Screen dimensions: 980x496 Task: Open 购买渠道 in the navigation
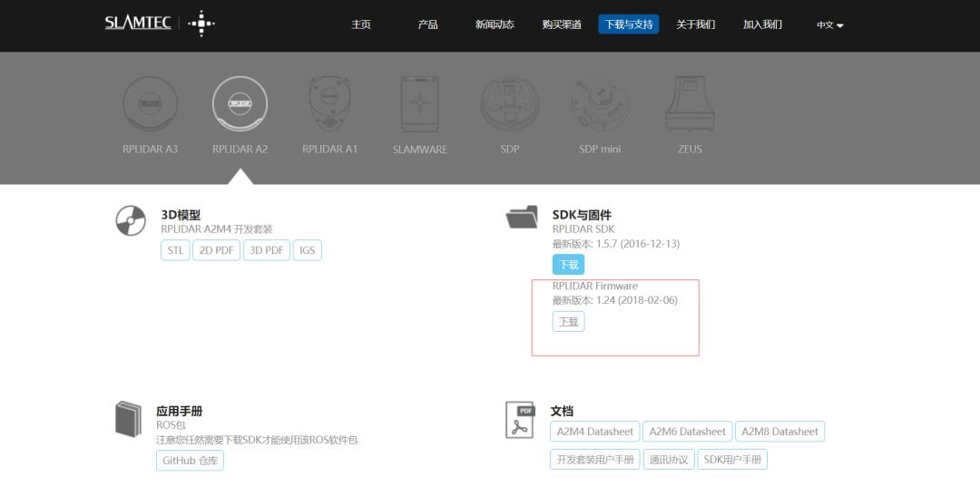[562, 24]
